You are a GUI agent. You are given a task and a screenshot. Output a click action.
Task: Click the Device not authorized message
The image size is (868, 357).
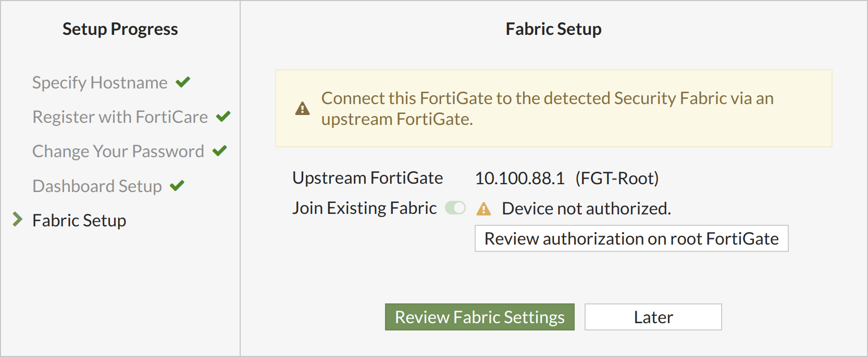pos(586,209)
